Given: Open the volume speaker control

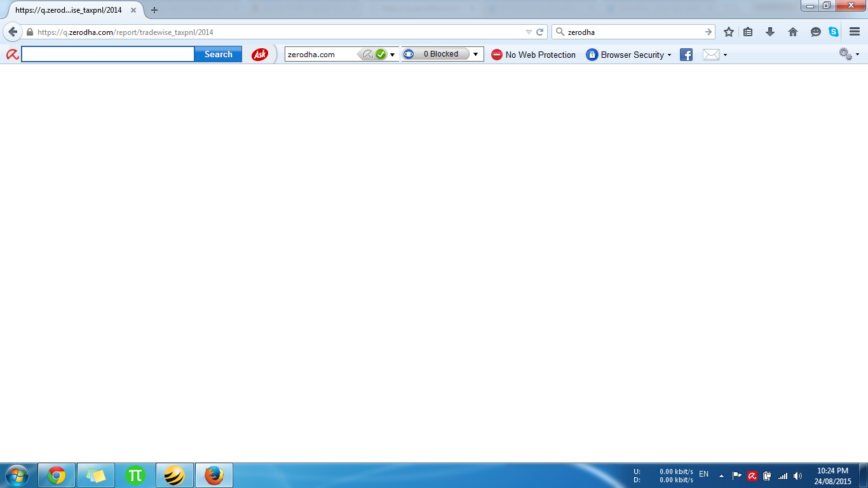Looking at the screenshot, I should pyautogui.click(x=798, y=475).
